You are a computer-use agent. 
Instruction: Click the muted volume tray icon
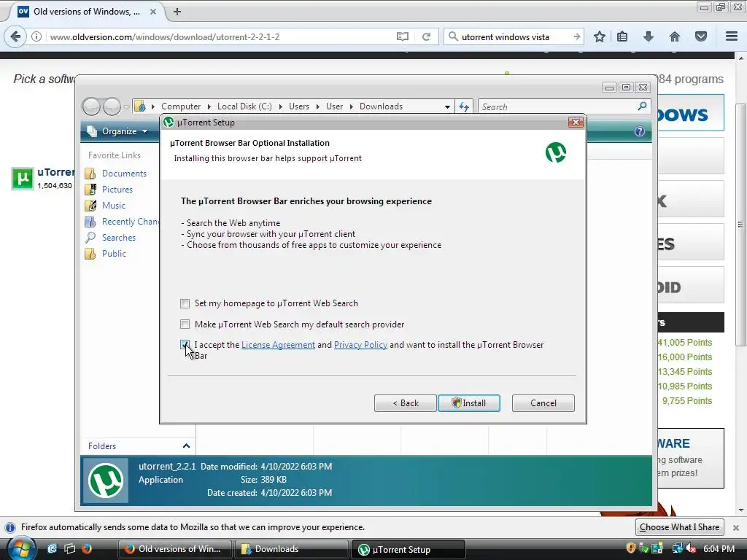(690, 548)
